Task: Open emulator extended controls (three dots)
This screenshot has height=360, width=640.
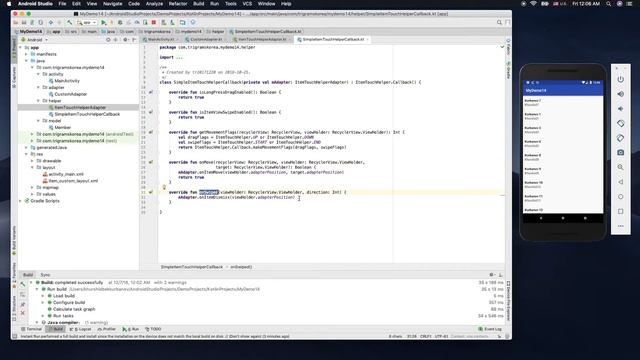Action: tap(620, 226)
